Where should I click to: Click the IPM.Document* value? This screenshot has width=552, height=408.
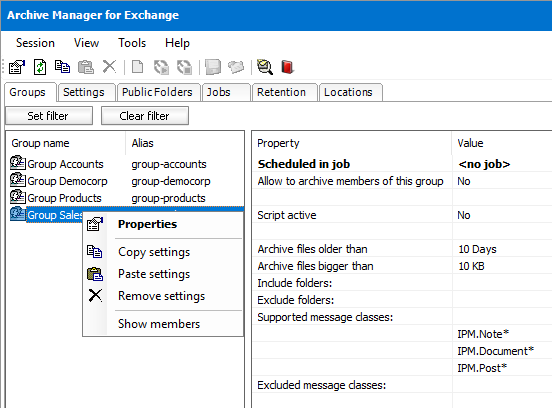pos(496,351)
